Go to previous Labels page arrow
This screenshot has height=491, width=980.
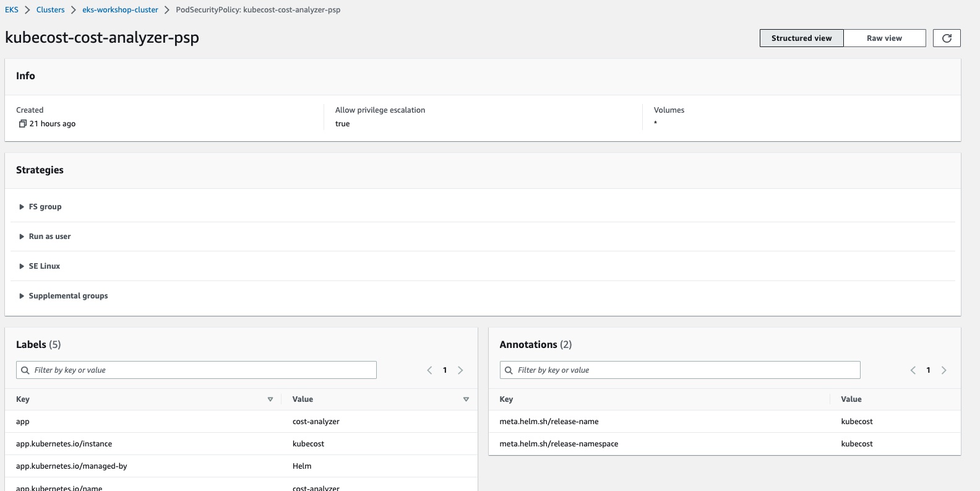point(429,370)
